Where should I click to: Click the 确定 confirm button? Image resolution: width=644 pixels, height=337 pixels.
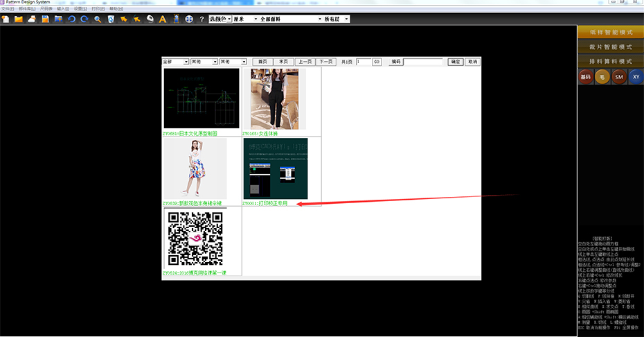pos(455,62)
